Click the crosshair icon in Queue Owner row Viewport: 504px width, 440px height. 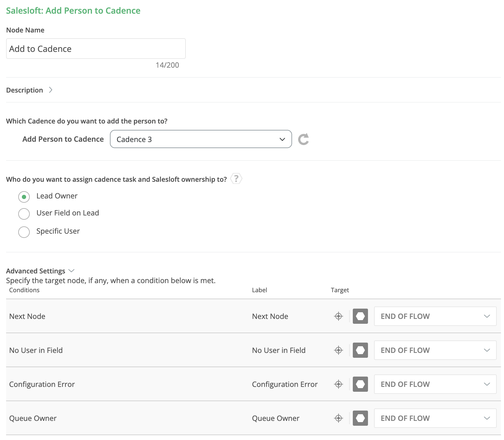(339, 418)
